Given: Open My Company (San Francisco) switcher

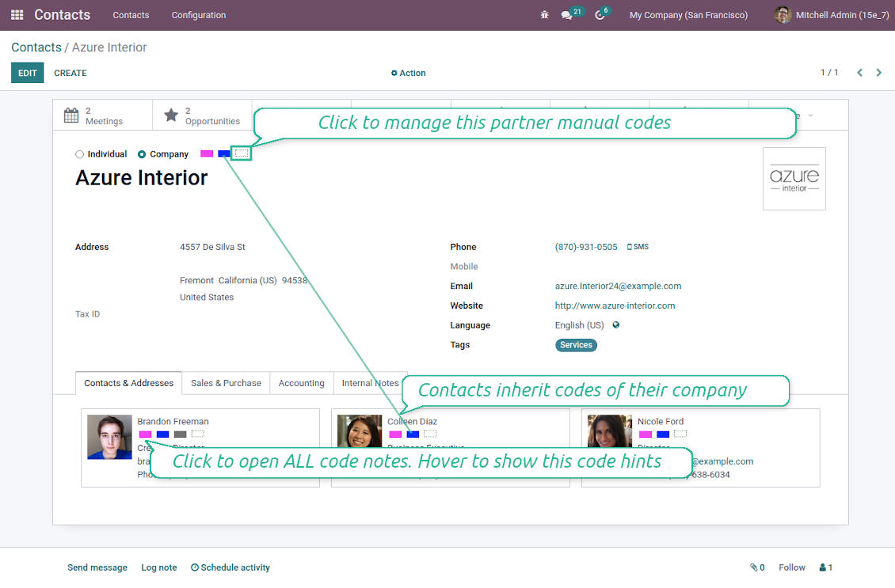Looking at the screenshot, I should (688, 15).
